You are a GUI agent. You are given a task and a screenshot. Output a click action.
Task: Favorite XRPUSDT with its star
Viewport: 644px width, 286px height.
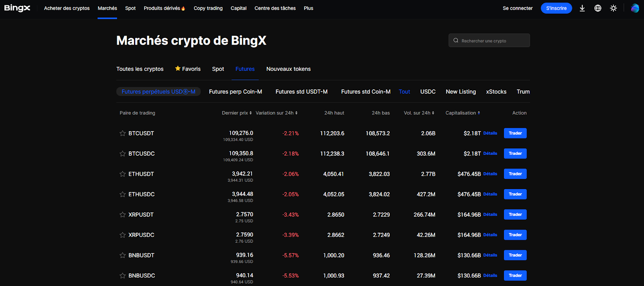tap(123, 214)
